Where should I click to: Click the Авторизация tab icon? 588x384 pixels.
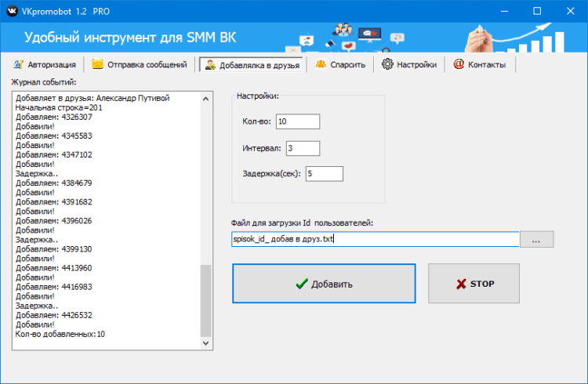(x=18, y=64)
